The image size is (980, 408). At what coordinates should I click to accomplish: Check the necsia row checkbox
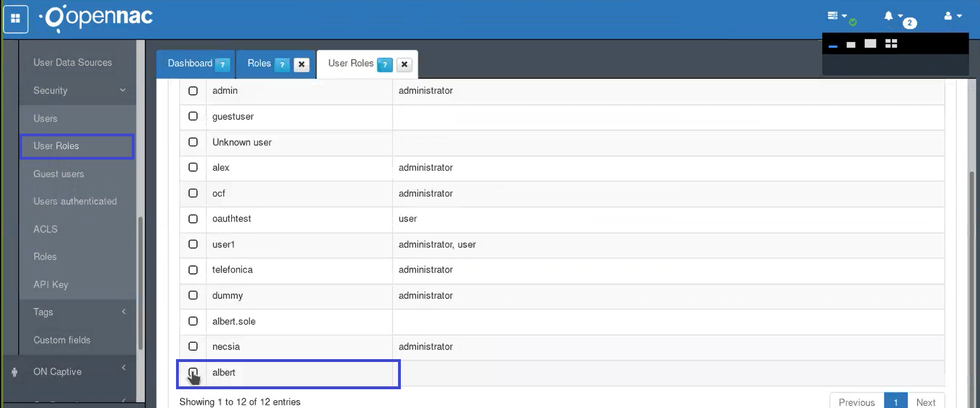(x=193, y=346)
